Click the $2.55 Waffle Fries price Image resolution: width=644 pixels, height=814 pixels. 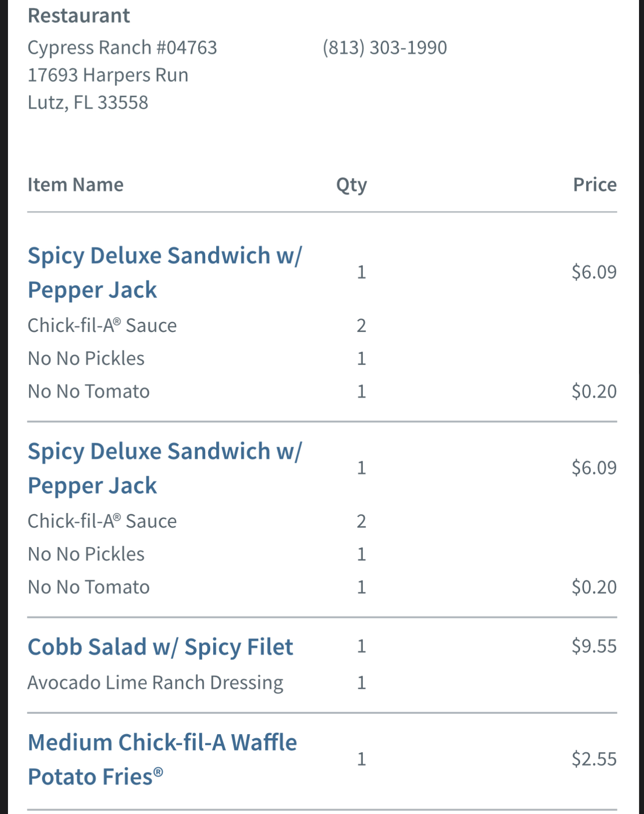pos(594,759)
